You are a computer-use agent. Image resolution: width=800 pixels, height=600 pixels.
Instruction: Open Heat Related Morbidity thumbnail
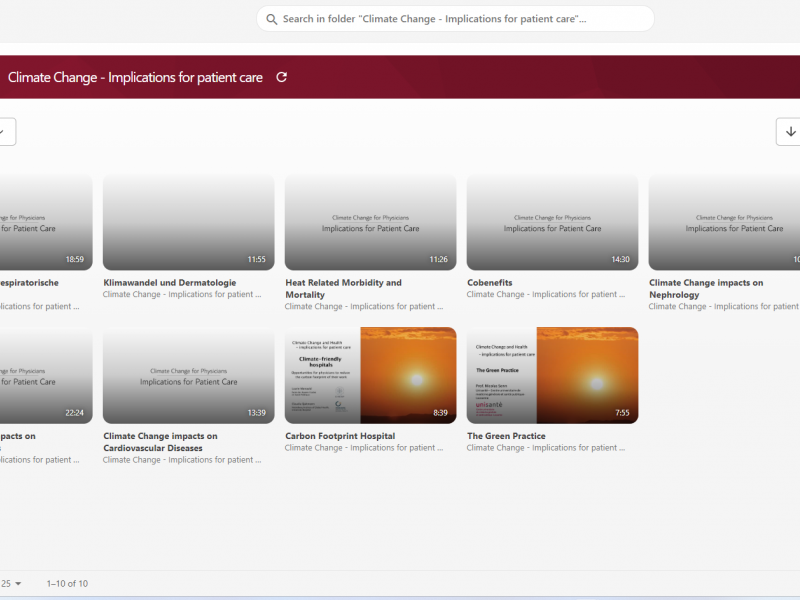point(370,222)
